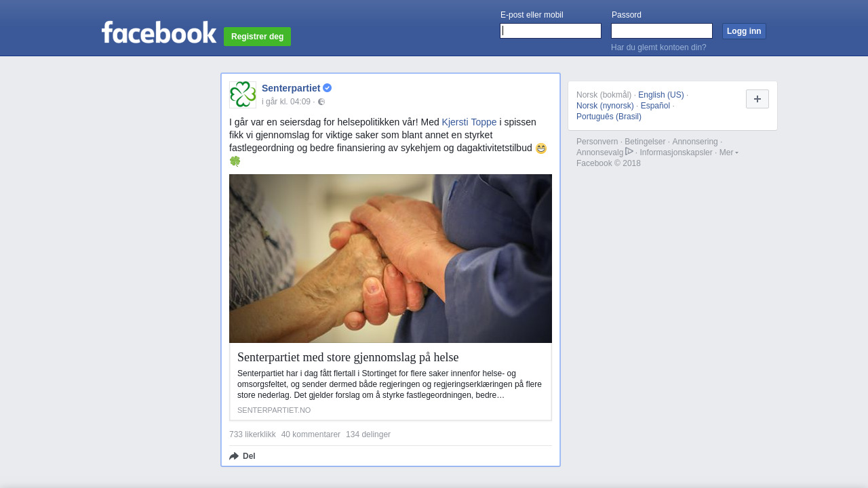
Task: Click the Annonsevalg triangle icon
Action: pos(629,151)
